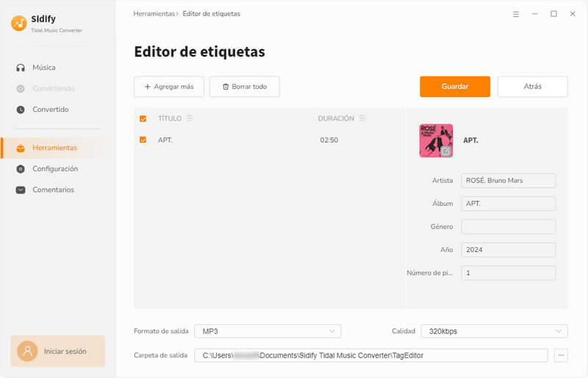Screen dimensions: 588x378
Task: Save tags with the Guardar button
Action: 455,86
